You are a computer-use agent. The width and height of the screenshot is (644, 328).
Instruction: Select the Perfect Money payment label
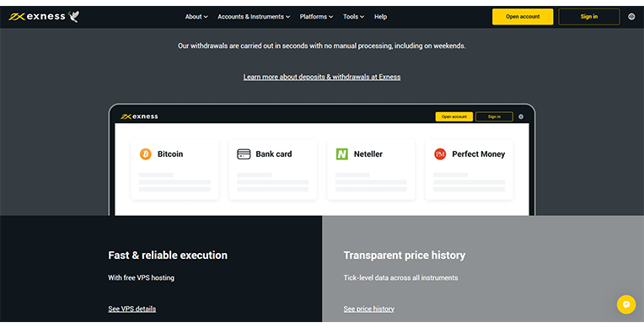[x=479, y=154]
